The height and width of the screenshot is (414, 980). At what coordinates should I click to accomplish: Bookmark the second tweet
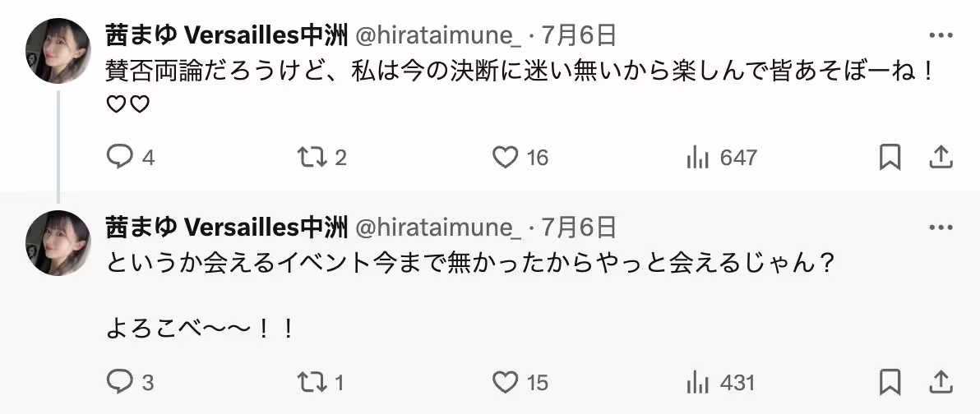[x=890, y=382]
